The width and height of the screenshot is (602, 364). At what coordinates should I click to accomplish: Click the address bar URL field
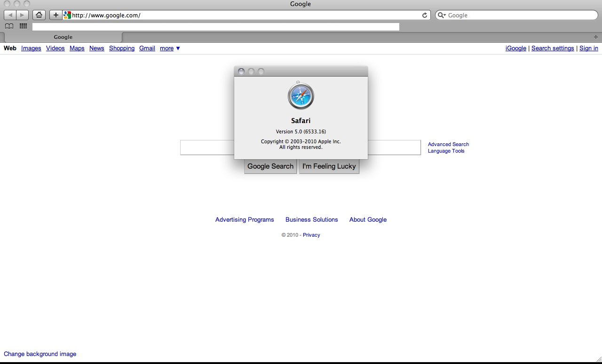tap(246, 15)
